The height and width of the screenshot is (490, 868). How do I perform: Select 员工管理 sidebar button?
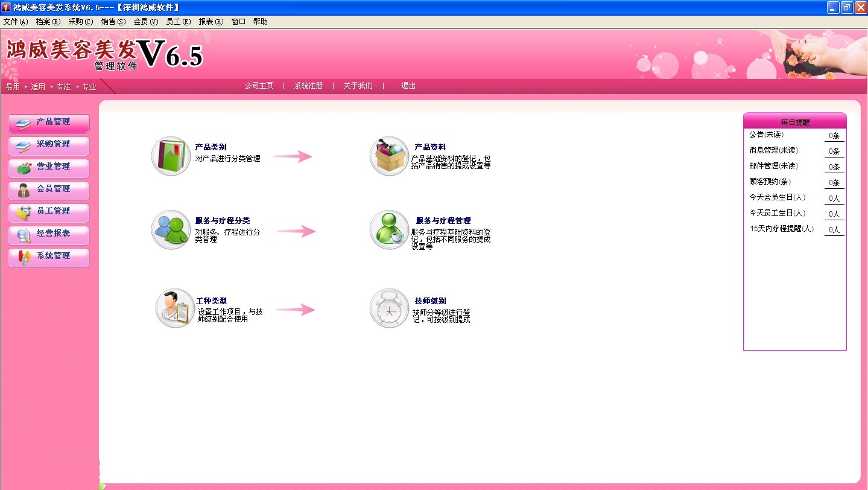click(49, 212)
